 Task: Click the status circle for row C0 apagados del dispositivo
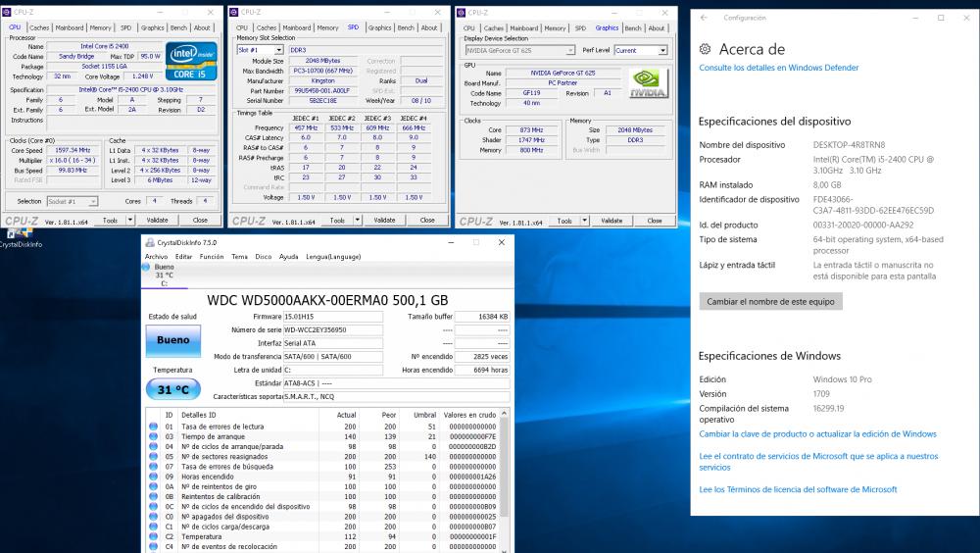point(153,517)
